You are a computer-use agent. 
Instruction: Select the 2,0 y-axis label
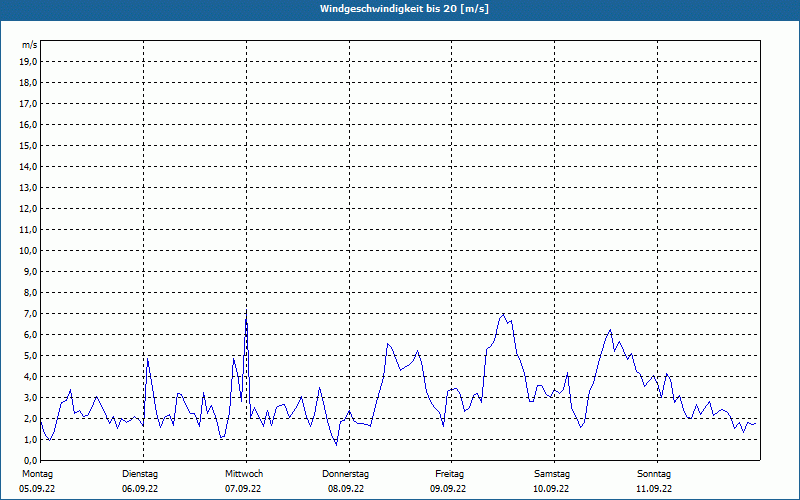[x=30, y=418]
